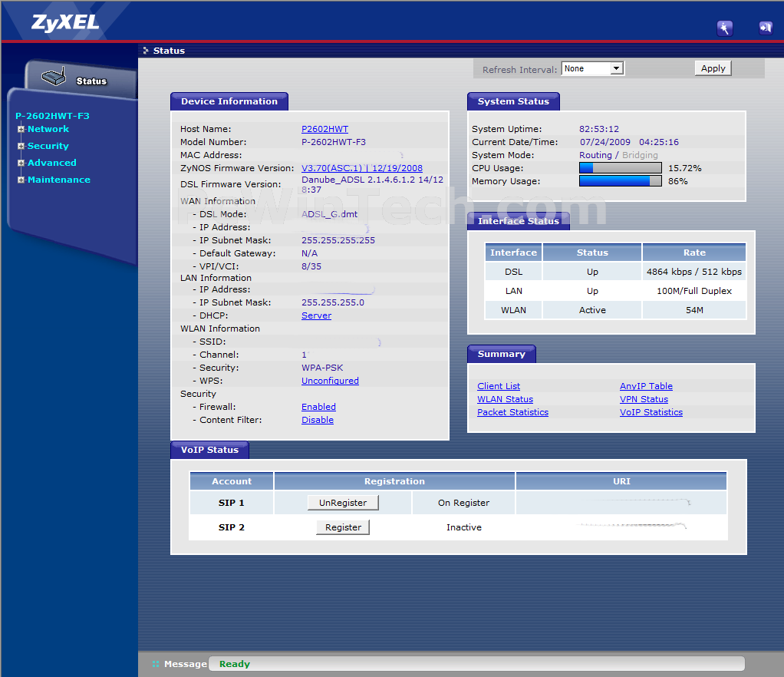The height and width of the screenshot is (677, 784).
Task: Click the Bridging system mode link
Action: coord(640,155)
